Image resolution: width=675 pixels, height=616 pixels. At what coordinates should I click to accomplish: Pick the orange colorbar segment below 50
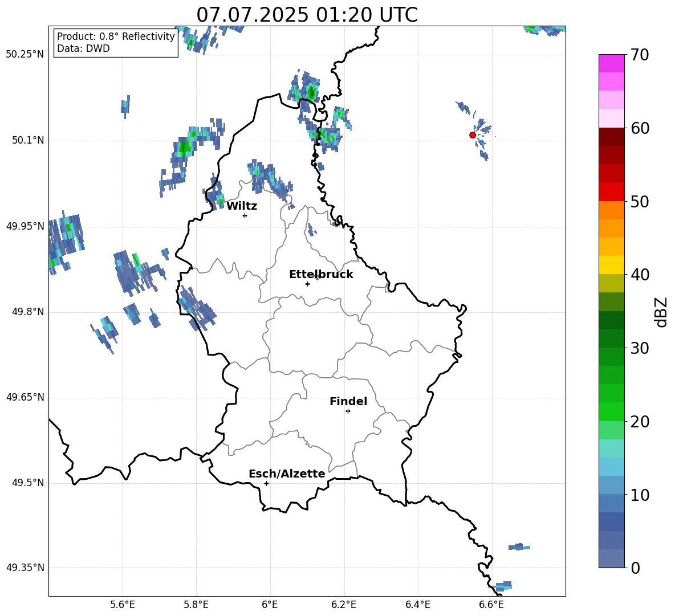[x=611, y=210]
